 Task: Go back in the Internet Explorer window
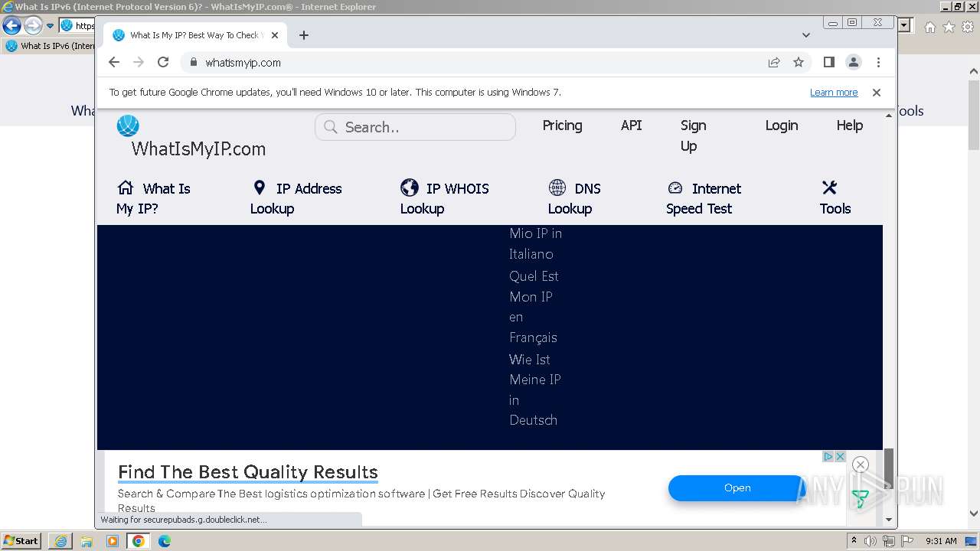coord(11,26)
